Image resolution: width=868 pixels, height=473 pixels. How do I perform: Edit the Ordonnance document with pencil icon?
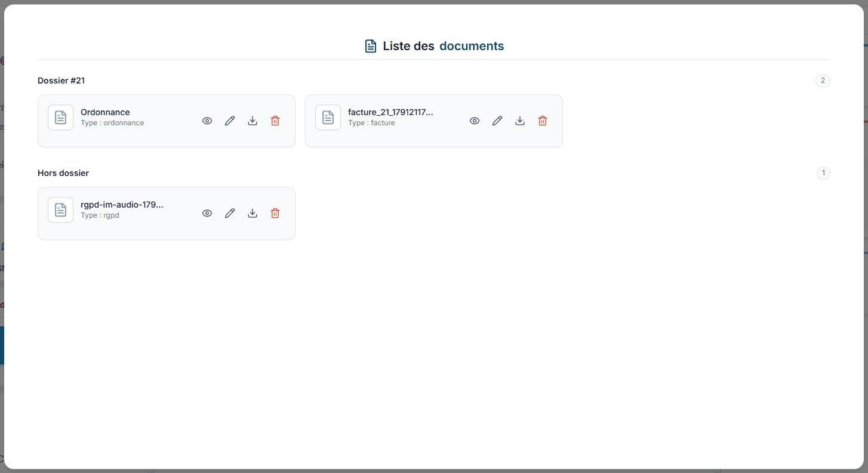click(x=230, y=120)
